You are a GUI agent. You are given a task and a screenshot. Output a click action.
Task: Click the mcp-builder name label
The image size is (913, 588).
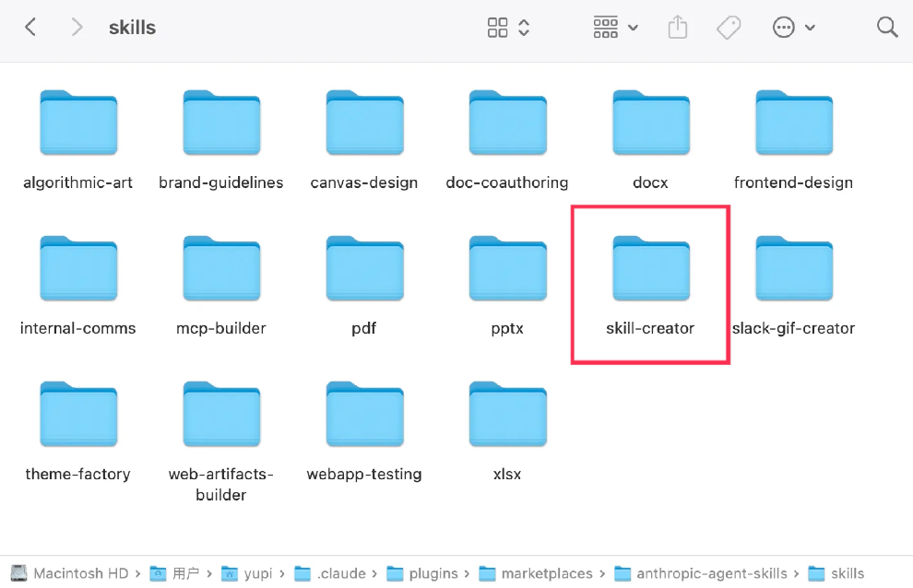click(x=221, y=328)
